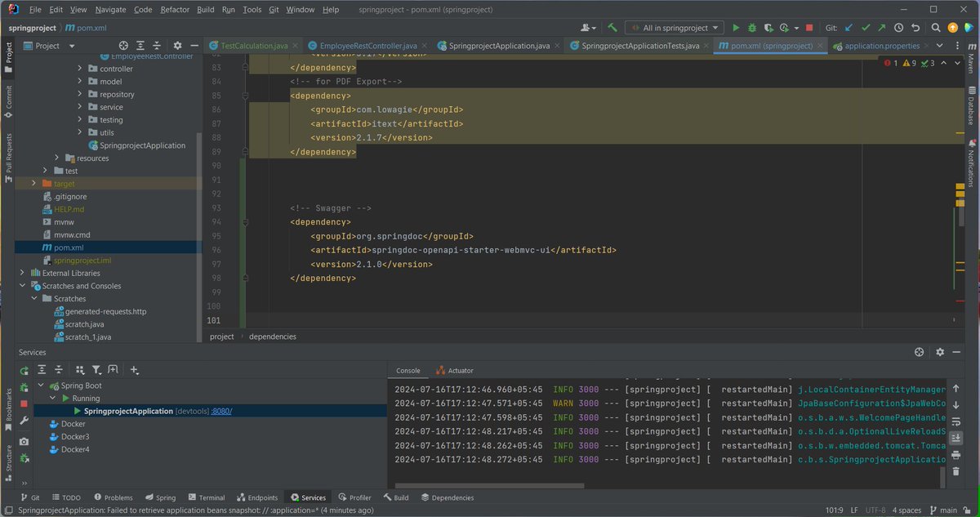Commit changes with the Git green checkmark
The width and height of the screenshot is (980, 517).
coord(866,27)
